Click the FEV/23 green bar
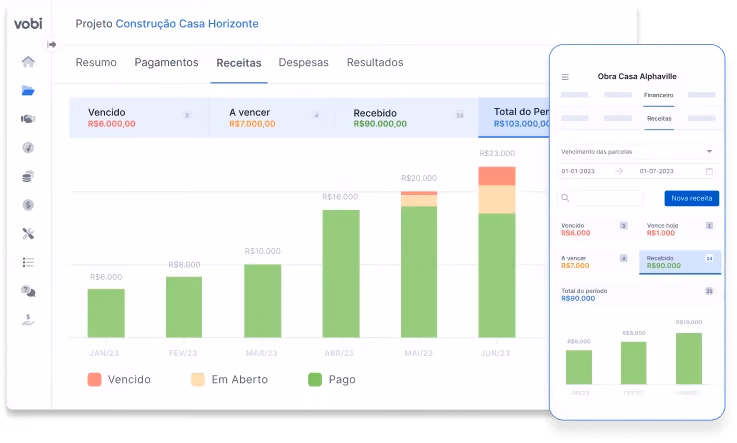 click(x=184, y=307)
